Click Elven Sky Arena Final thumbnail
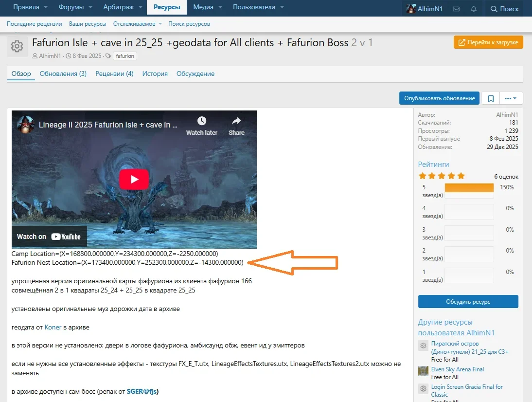The image size is (532, 402). coord(423,371)
